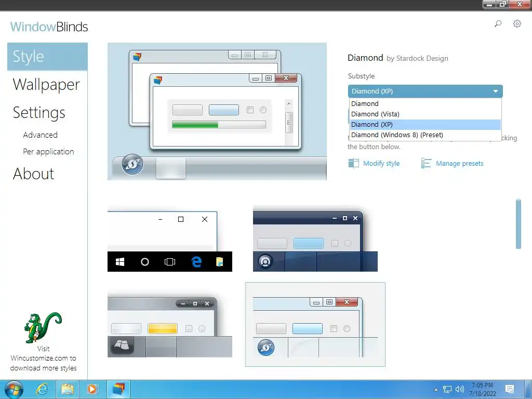The image size is (532, 399).
Task: Click the Modify style icon
Action: (353, 163)
